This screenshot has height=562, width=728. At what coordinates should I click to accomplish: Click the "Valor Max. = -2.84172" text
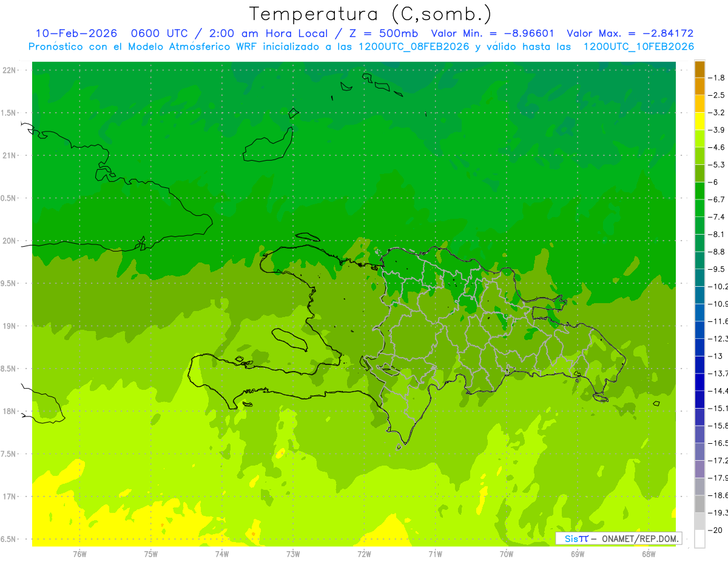tap(630, 33)
